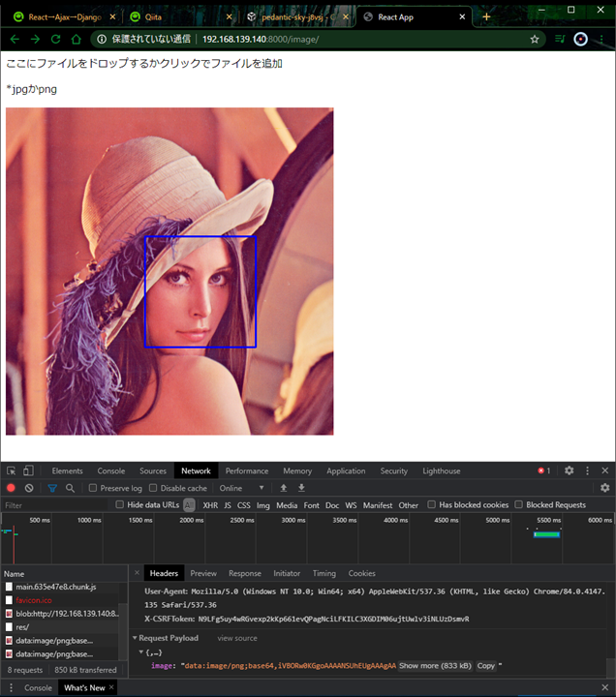Viewport: 616px width, 697px height.
Task: Open the Online throttling dropdown
Action: (241, 488)
